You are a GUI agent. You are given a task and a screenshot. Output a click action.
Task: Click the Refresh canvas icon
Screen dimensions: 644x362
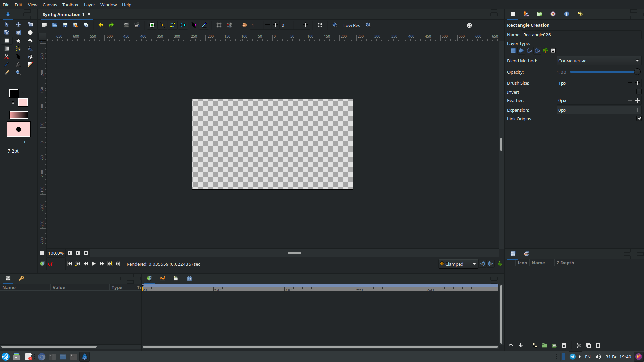pyautogui.click(x=320, y=25)
